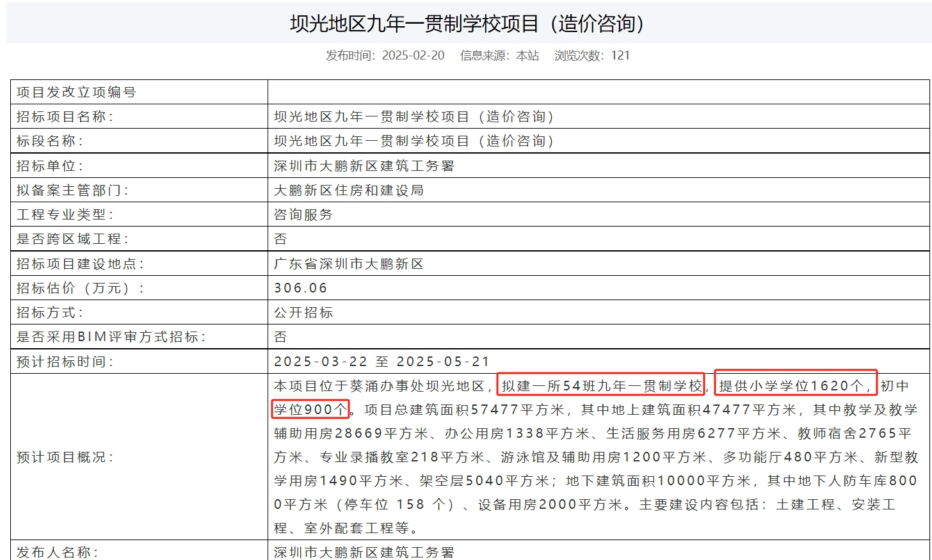Click the 公开招标 bidding method value
The image size is (932, 560).
tap(303, 312)
